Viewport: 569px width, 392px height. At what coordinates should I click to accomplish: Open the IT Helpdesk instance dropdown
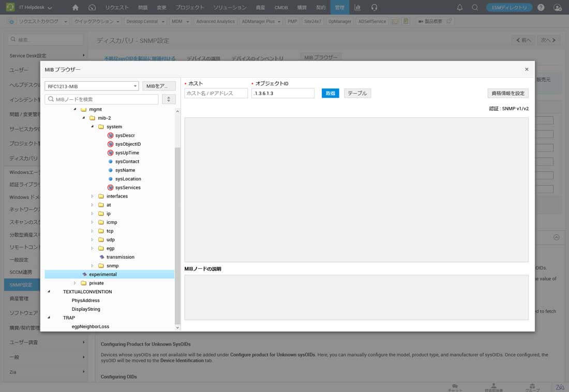pos(35,7)
